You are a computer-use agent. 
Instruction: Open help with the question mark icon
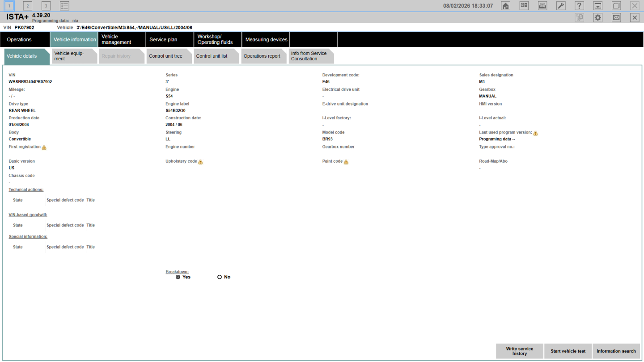(x=579, y=6)
